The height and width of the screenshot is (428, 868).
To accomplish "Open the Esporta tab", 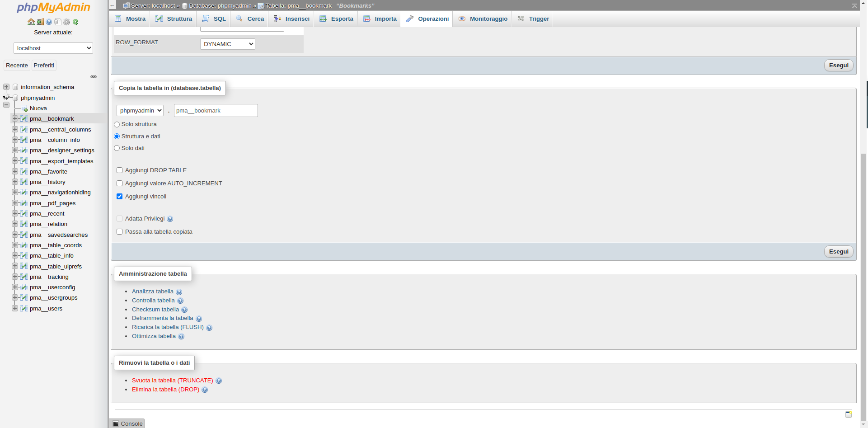I will [x=336, y=19].
